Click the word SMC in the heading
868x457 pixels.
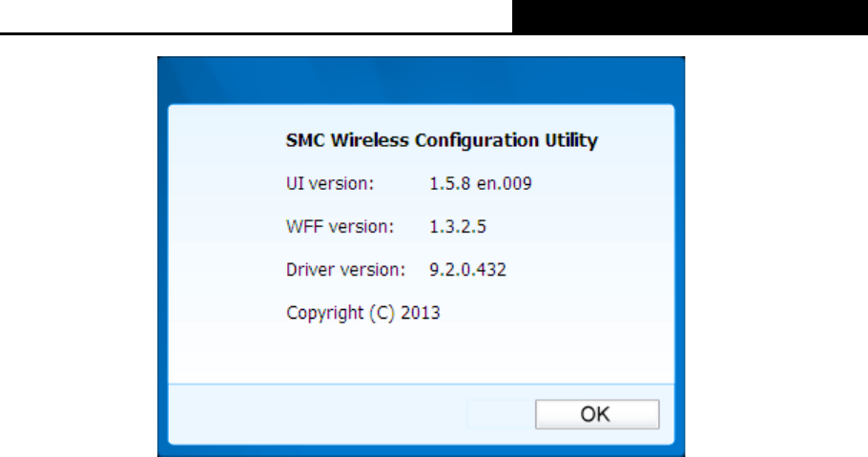point(304,140)
